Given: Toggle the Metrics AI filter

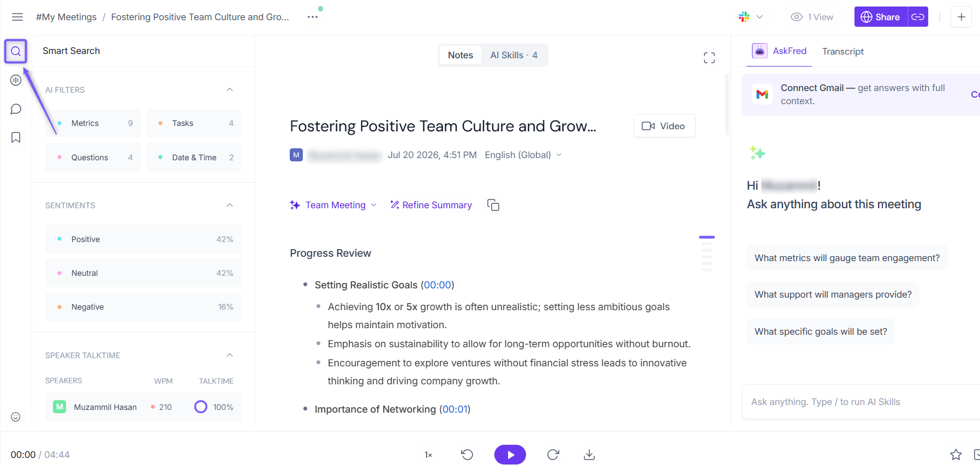Looking at the screenshot, I should click(x=93, y=123).
